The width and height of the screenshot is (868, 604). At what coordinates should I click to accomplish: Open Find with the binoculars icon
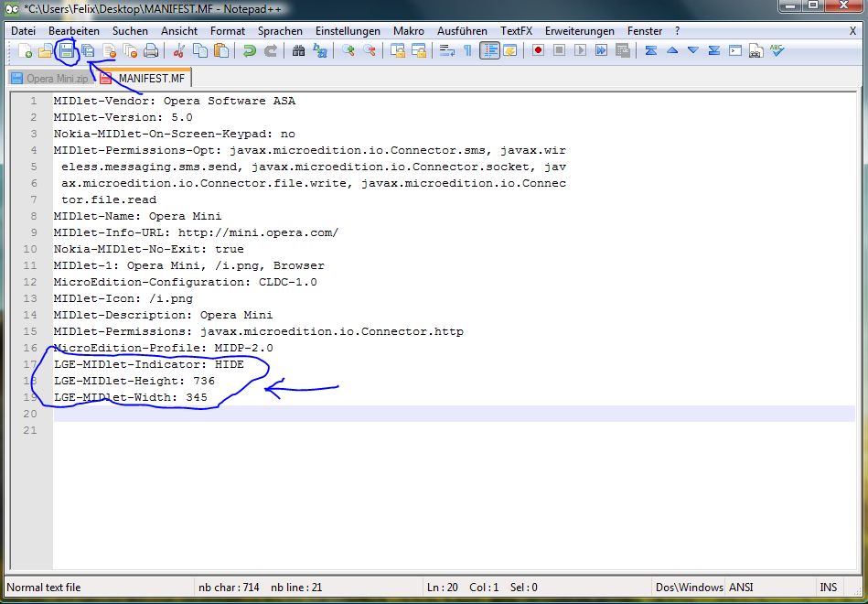point(298,51)
